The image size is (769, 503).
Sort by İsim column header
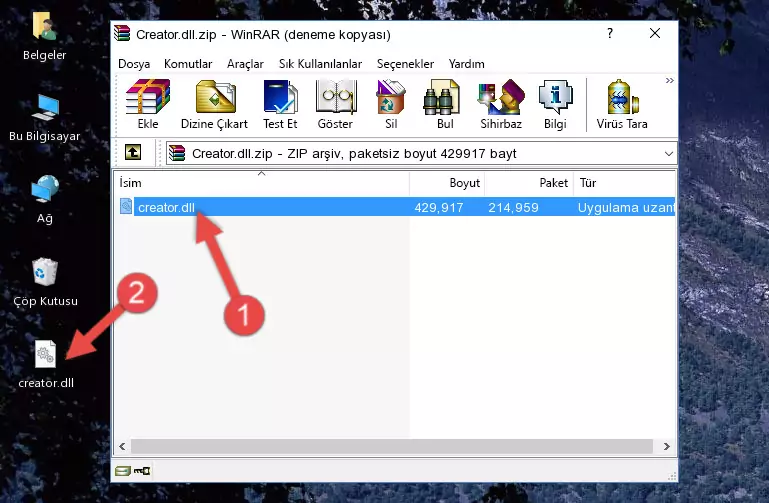262,183
